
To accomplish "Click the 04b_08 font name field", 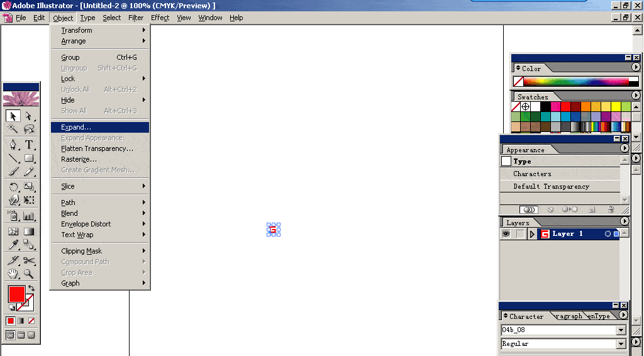I will tap(558, 330).
